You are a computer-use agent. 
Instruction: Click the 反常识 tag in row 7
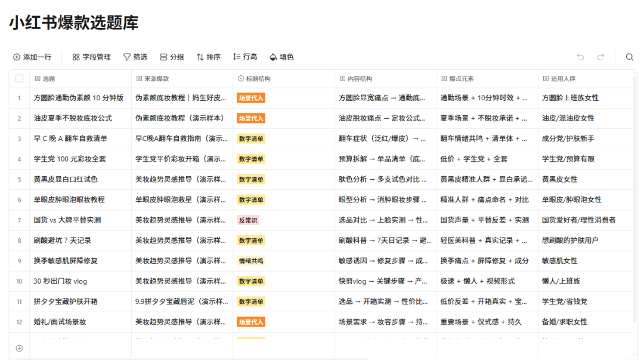click(248, 220)
